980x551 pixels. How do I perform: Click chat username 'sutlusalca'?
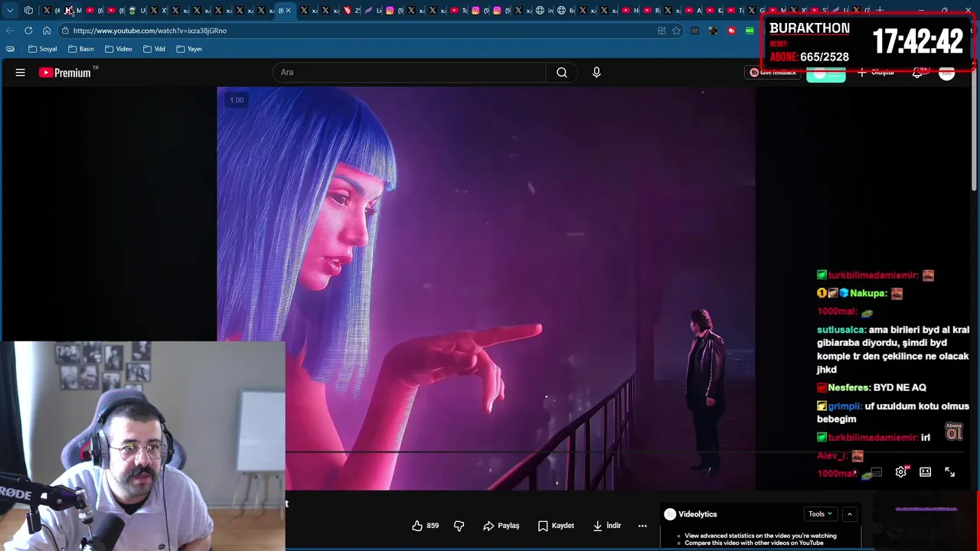841,330
